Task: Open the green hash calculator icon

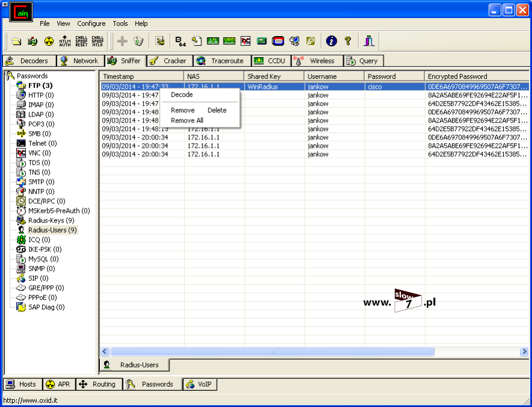Action: 261,41
